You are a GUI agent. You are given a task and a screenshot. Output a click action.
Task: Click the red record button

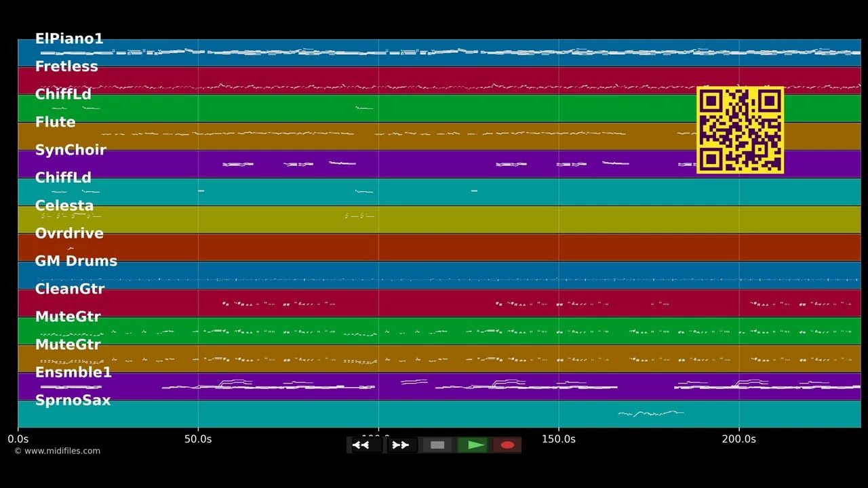click(507, 445)
